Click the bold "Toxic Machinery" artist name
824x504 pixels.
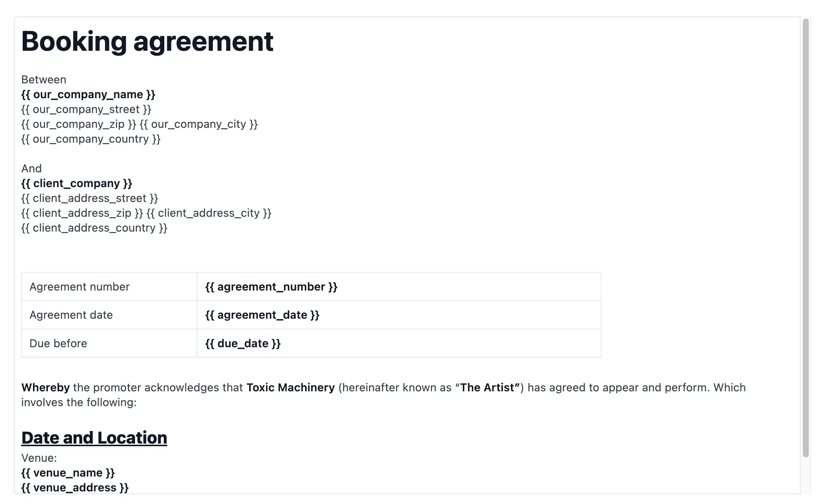point(291,388)
